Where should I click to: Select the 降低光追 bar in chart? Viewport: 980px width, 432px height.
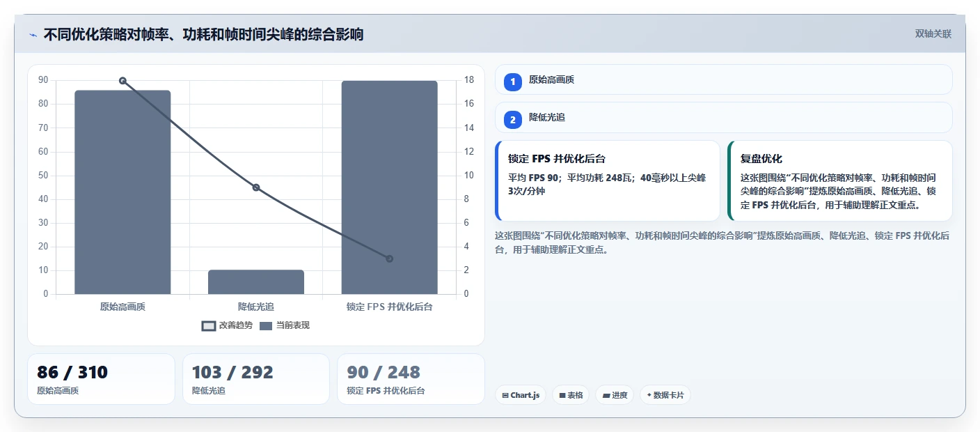(256, 282)
